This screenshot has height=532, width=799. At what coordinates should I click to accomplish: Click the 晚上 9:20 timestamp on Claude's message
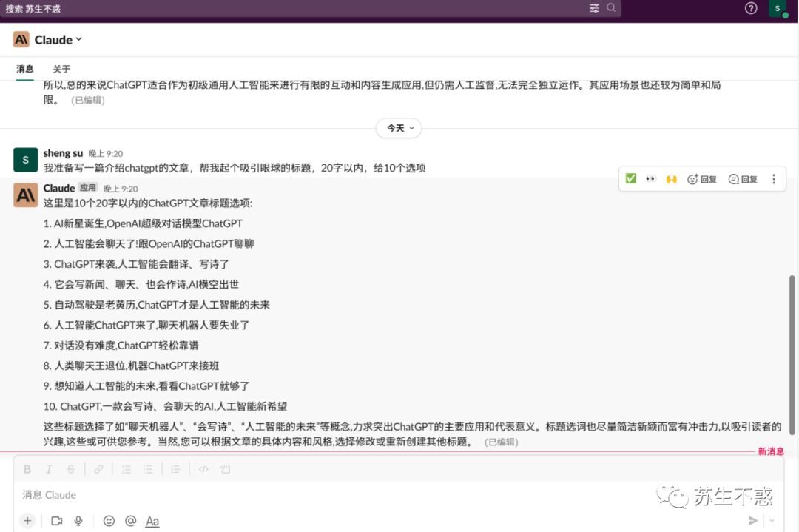click(x=121, y=189)
